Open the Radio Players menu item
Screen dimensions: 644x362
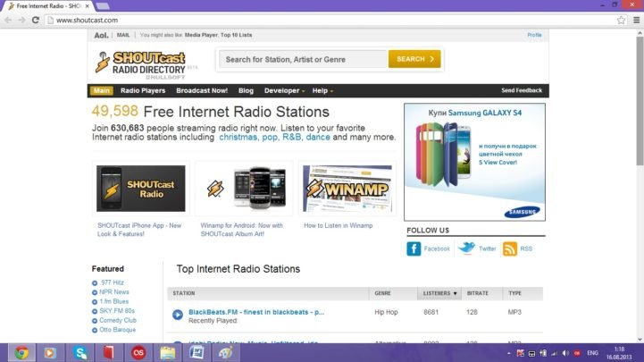(x=143, y=90)
